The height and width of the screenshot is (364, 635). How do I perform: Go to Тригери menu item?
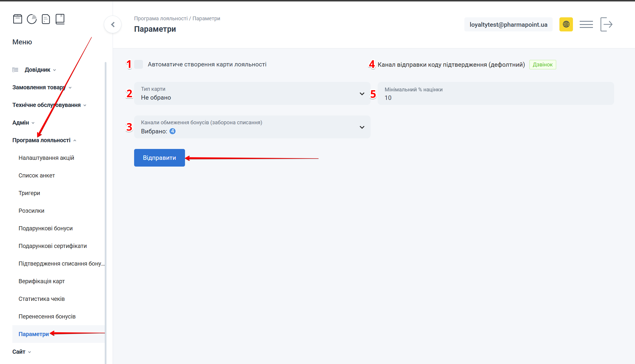tap(29, 193)
